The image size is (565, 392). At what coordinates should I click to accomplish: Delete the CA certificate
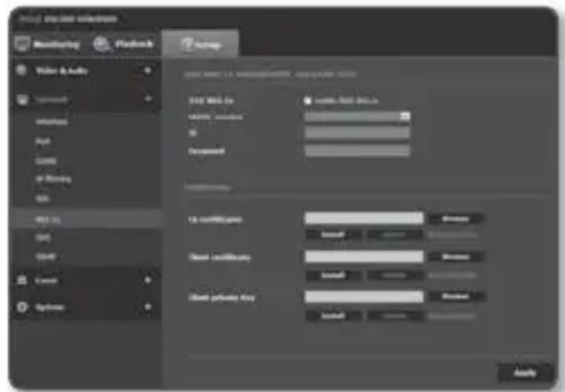[395, 235]
